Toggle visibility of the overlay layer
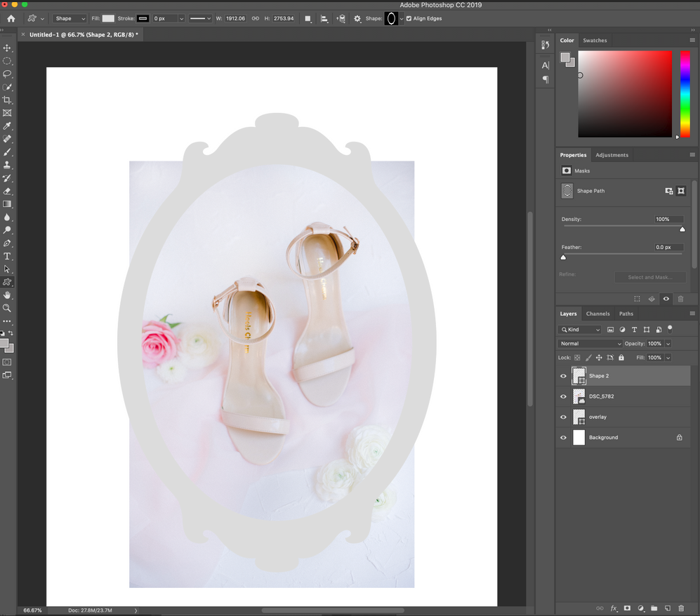The image size is (700, 616). point(563,417)
